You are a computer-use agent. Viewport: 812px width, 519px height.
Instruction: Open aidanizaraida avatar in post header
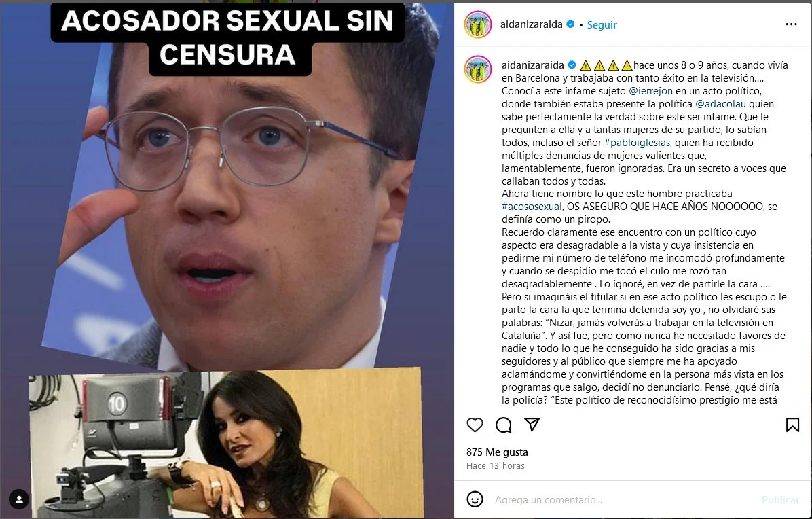478,24
